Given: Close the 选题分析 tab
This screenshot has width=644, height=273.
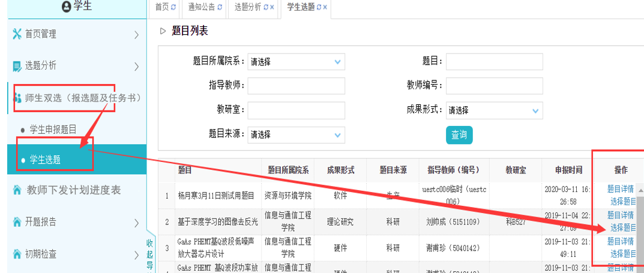Looking at the screenshot, I should [272, 7].
